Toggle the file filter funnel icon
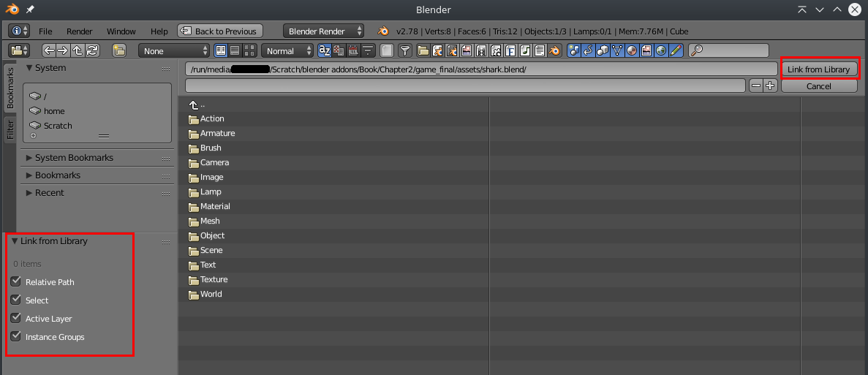This screenshot has width=868, height=375. tap(404, 51)
